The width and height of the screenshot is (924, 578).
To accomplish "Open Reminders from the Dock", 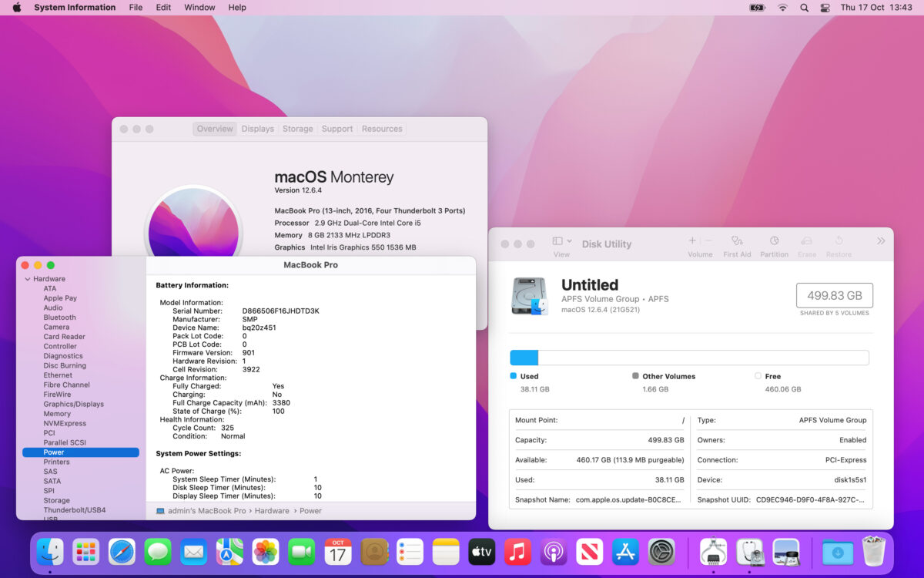I will [410, 551].
